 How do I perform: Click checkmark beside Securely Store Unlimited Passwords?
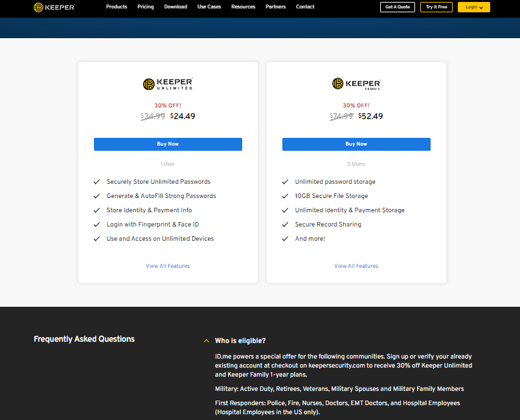coord(96,182)
